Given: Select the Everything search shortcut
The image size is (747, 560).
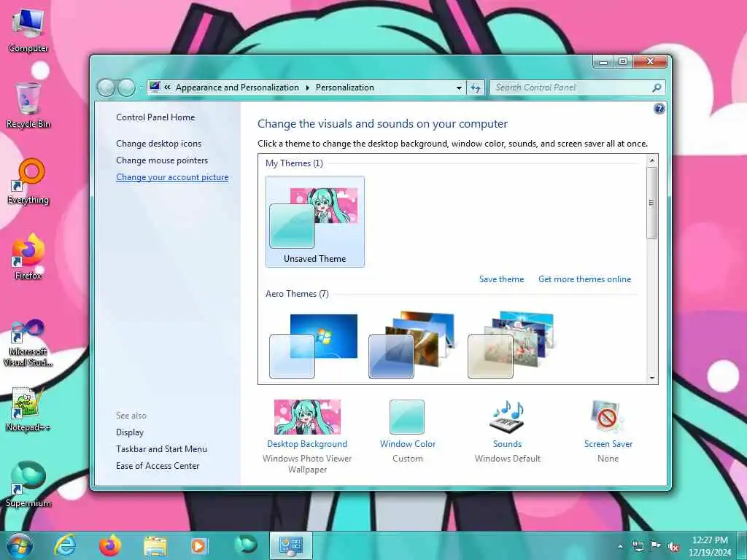Looking at the screenshot, I should pyautogui.click(x=28, y=182).
